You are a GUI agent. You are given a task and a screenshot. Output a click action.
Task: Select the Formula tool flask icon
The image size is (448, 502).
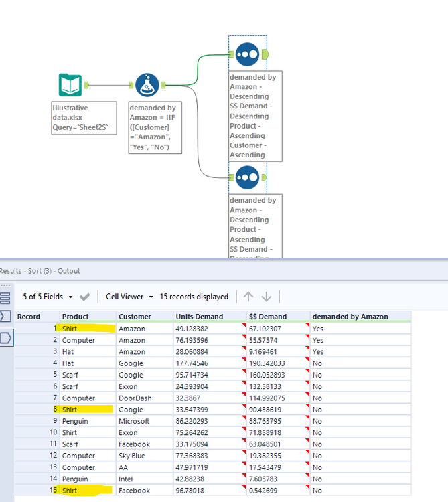(x=147, y=85)
